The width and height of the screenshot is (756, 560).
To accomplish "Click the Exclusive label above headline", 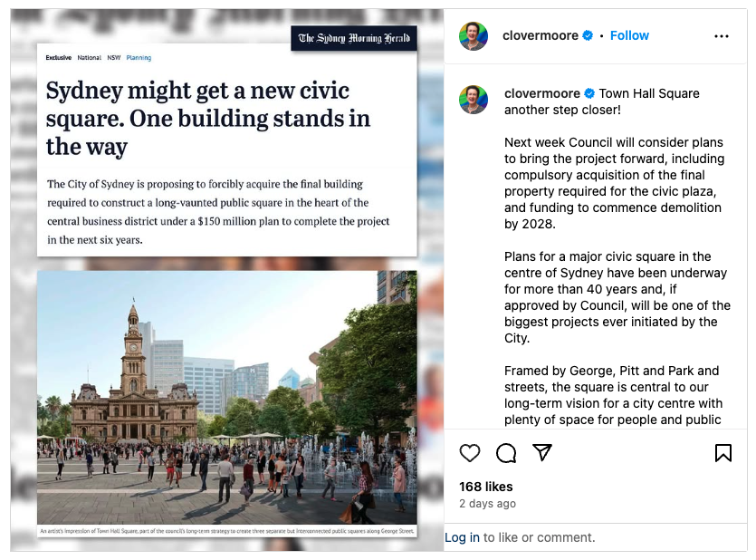I will [x=58, y=58].
